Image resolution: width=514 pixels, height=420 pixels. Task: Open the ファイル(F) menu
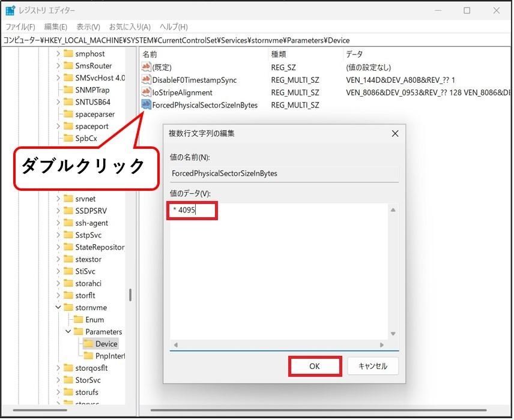[x=20, y=27]
